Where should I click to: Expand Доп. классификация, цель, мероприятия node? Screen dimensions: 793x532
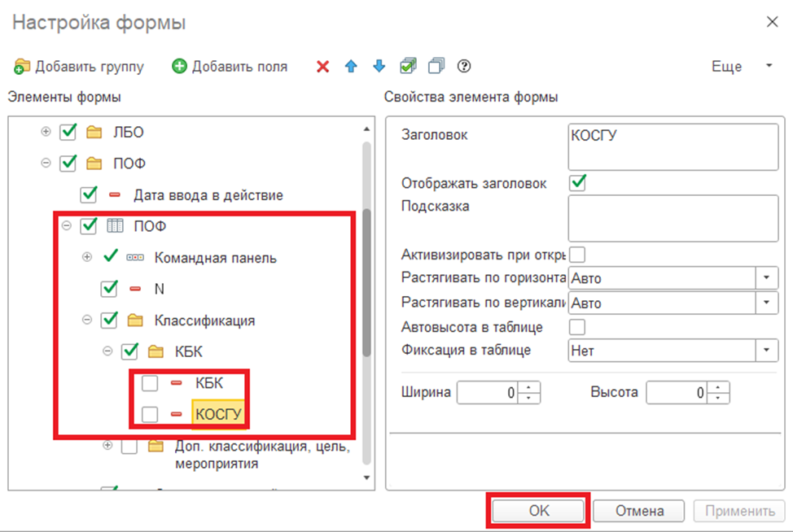tap(107, 446)
